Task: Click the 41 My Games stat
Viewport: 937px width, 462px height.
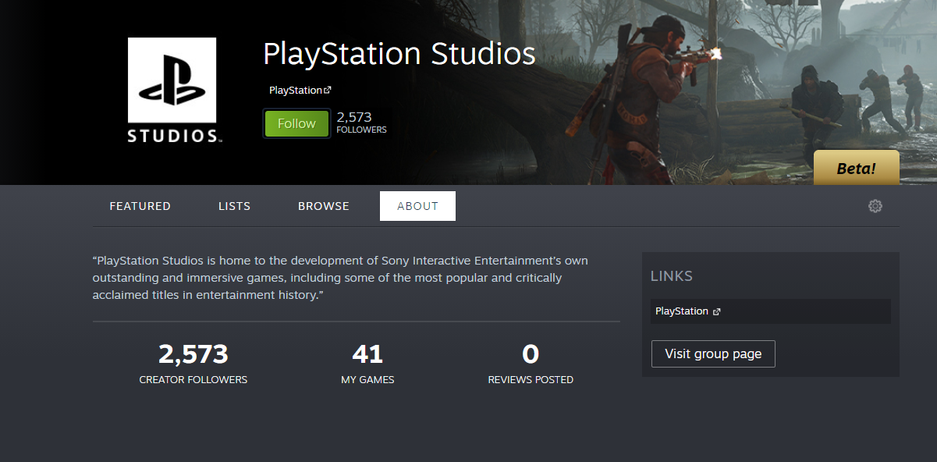Action: click(x=367, y=363)
